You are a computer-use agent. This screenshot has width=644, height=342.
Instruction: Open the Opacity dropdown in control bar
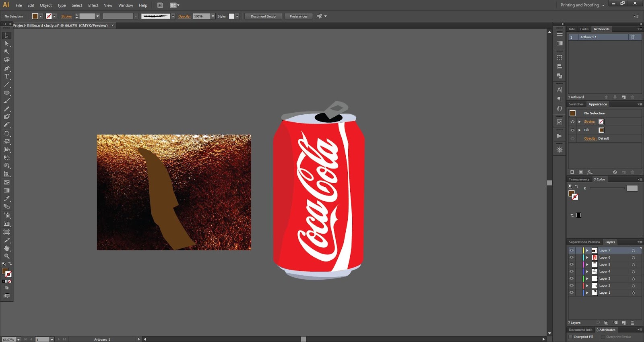tap(213, 16)
